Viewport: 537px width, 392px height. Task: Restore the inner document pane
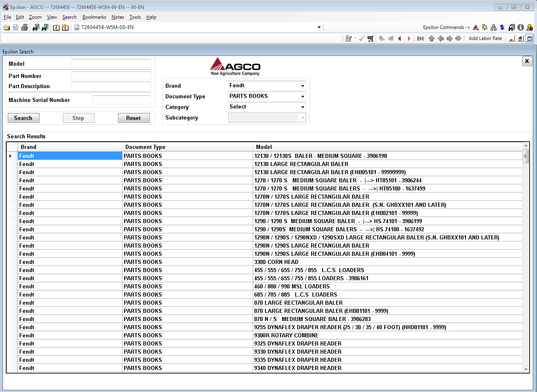pyautogui.click(x=521, y=38)
